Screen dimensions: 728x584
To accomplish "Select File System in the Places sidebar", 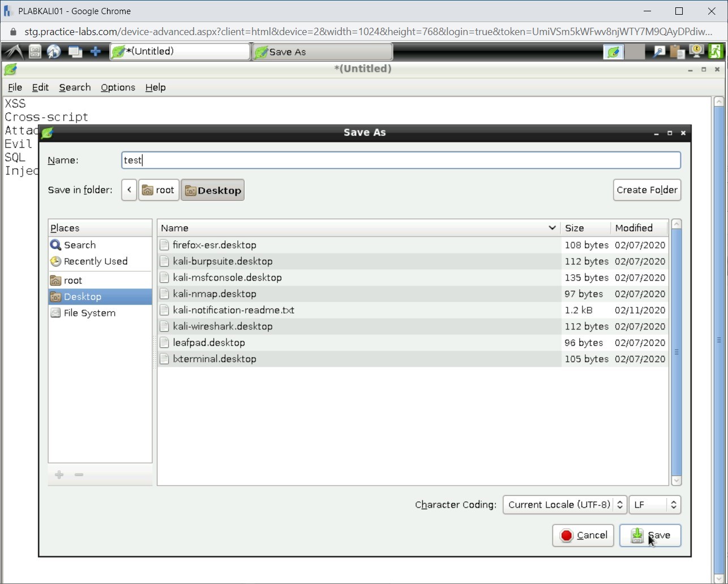I will [89, 313].
